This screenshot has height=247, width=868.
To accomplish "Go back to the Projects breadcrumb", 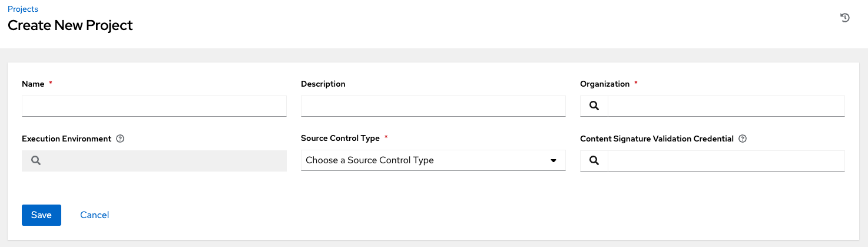I will (x=23, y=9).
